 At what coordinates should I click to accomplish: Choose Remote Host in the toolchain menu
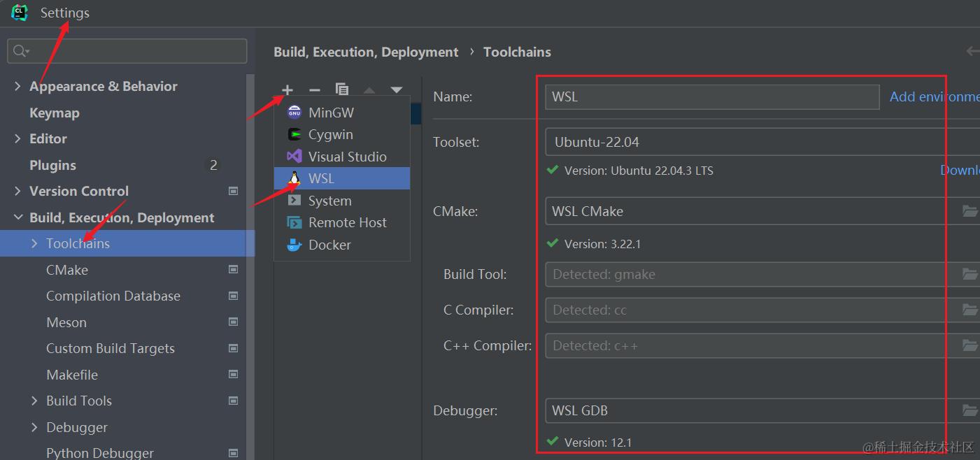pos(347,223)
